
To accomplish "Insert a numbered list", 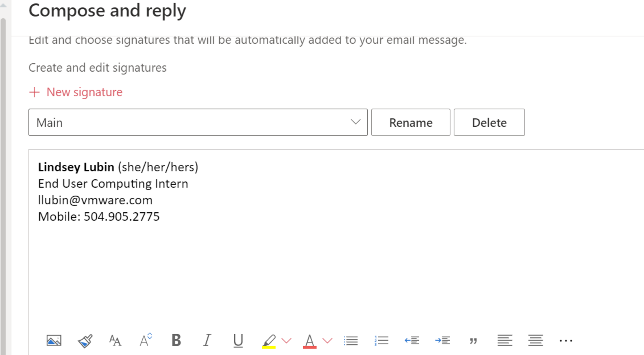I will tap(381, 341).
